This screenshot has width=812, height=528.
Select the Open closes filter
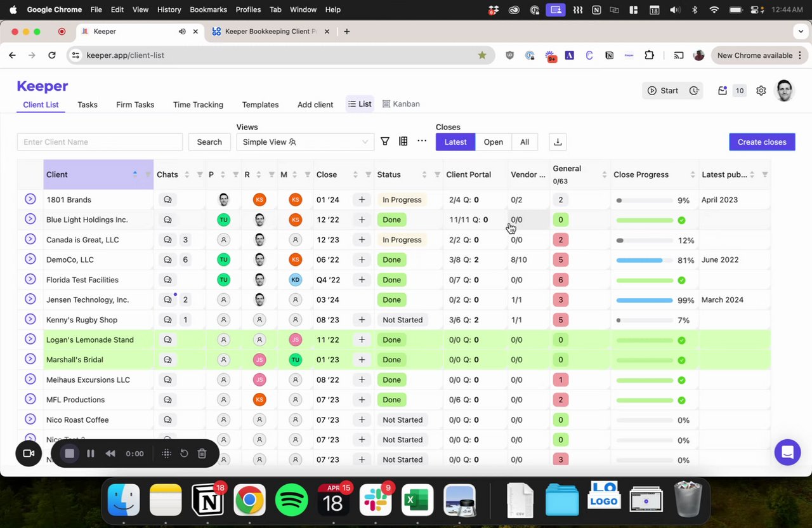click(494, 142)
